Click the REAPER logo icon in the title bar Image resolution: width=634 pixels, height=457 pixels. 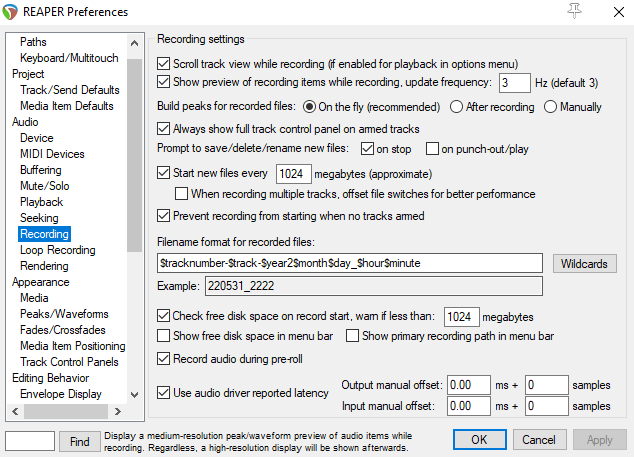tap(10, 12)
